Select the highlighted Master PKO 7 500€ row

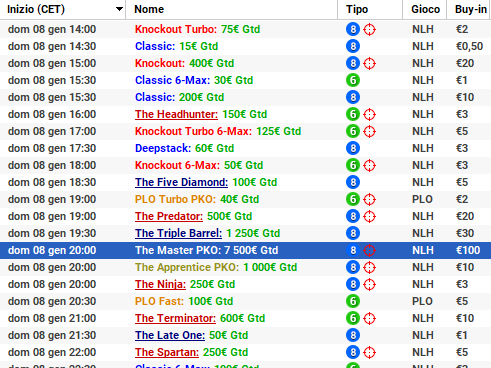[x=245, y=250]
